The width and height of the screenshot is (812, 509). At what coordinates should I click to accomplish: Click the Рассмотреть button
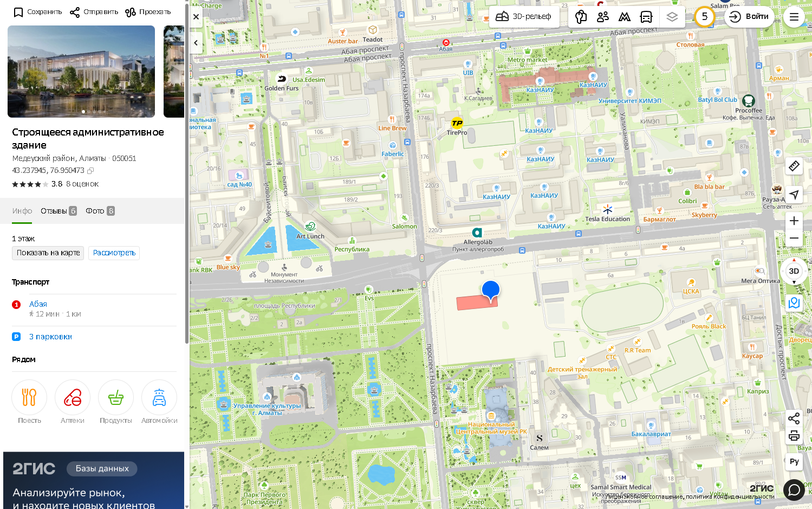coord(114,253)
